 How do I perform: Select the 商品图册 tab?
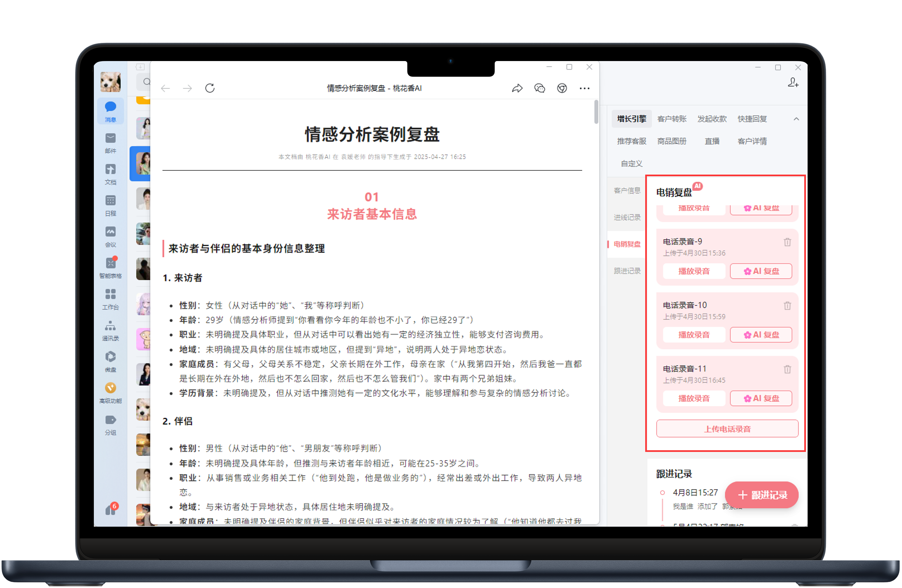click(672, 141)
